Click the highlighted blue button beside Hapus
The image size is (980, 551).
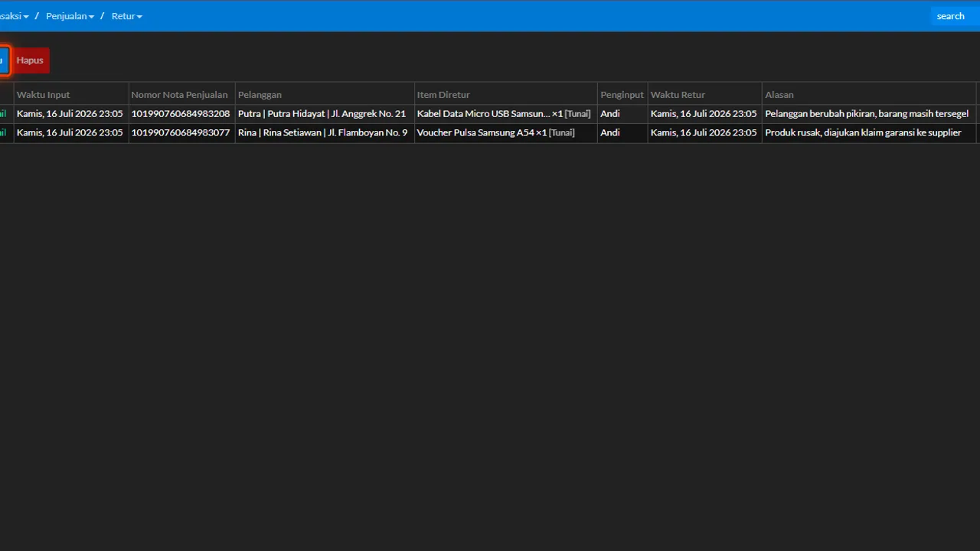(3, 60)
